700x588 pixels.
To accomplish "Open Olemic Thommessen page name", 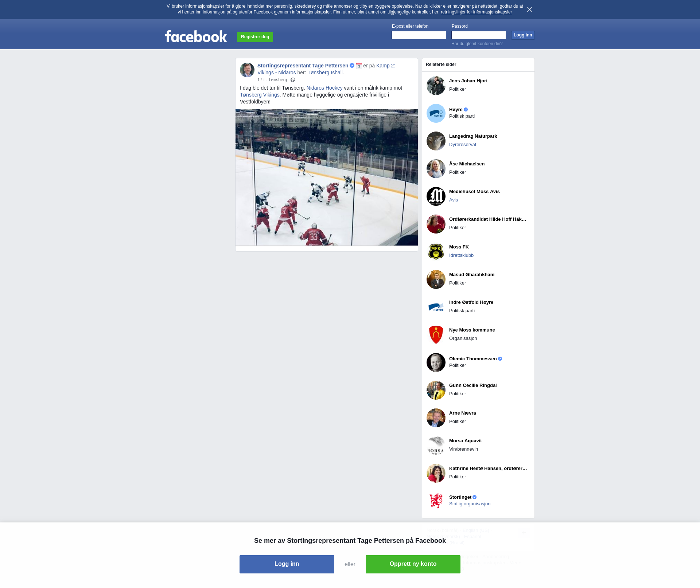I will tap(473, 359).
